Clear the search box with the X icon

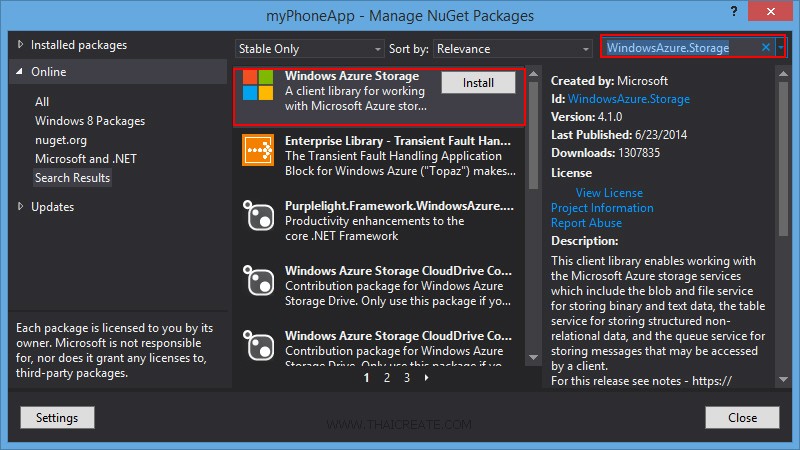pos(765,47)
